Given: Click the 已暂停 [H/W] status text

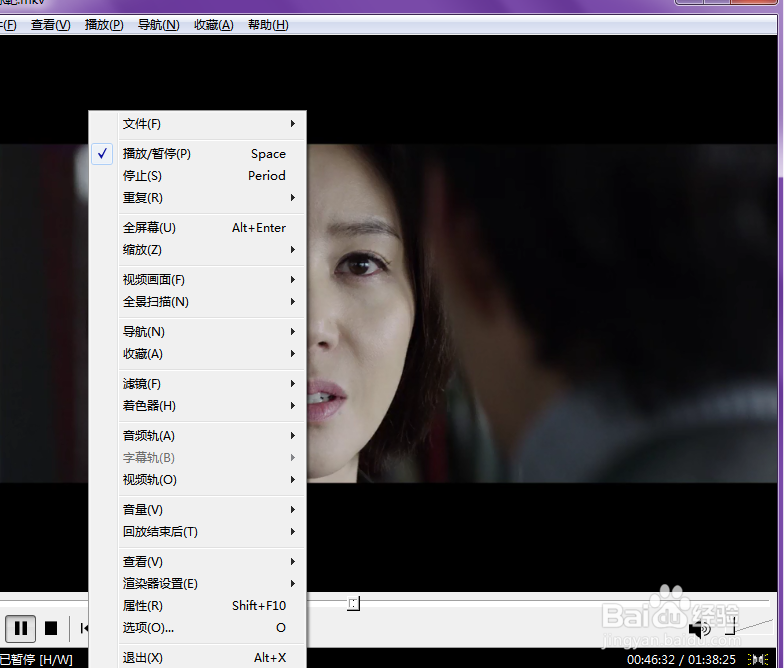Looking at the screenshot, I should point(36,660).
